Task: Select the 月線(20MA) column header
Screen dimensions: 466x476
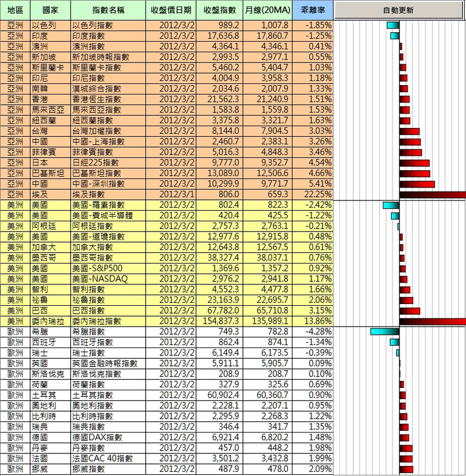Action: [267, 10]
